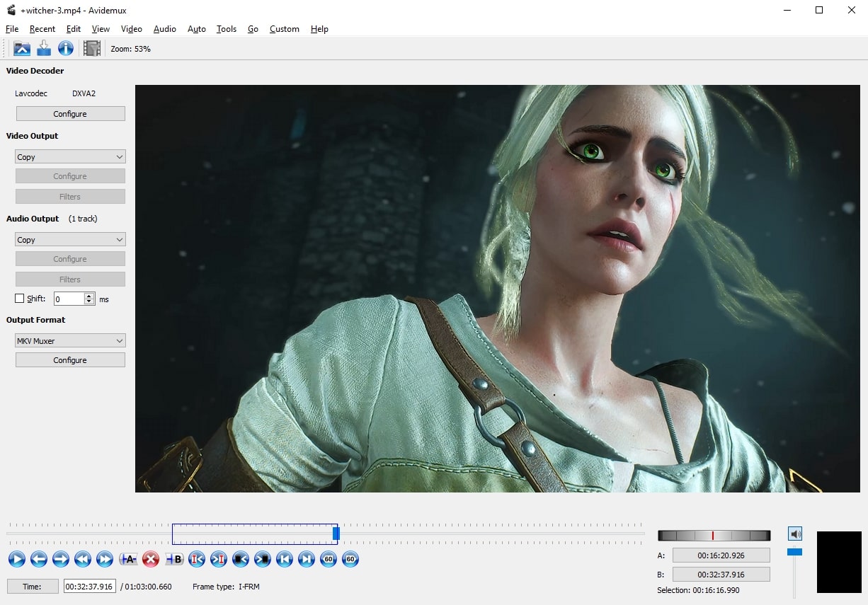This screenshot has width=868, height=605.
Task: Go to the first frame of the video
Action: coord(285,559)
